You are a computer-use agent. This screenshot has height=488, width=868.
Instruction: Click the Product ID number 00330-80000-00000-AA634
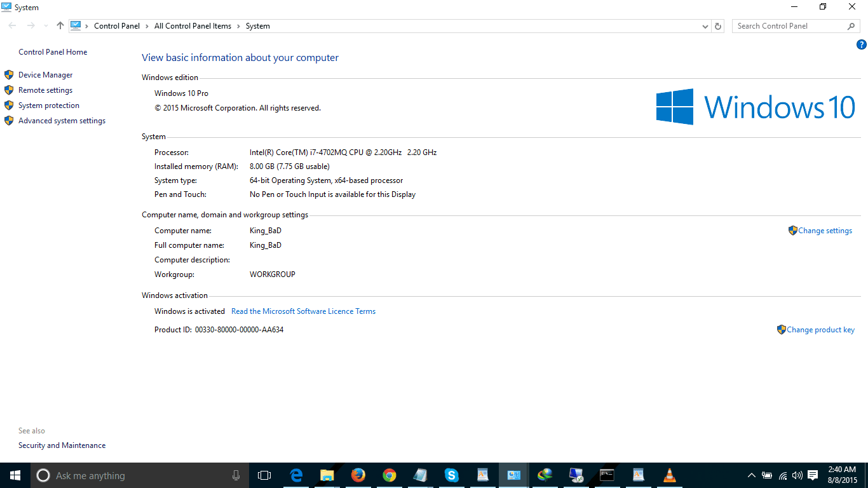click(x=239, y=330)
